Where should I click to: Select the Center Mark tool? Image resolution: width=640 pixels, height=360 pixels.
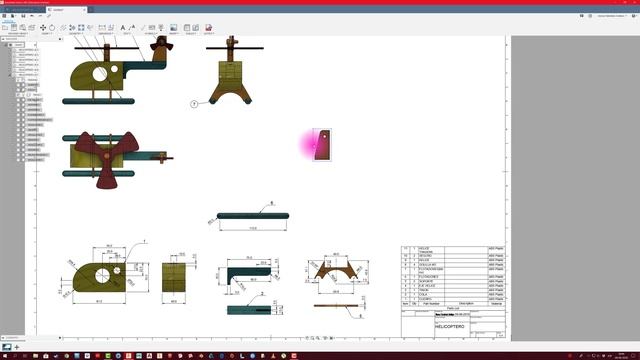(72, 28)
